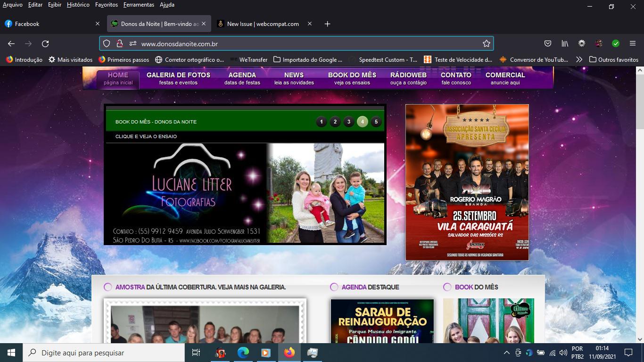Click the Firefox icon on the taskbar
This screenshot has height=362, width=644.
[x=289, y=353]
